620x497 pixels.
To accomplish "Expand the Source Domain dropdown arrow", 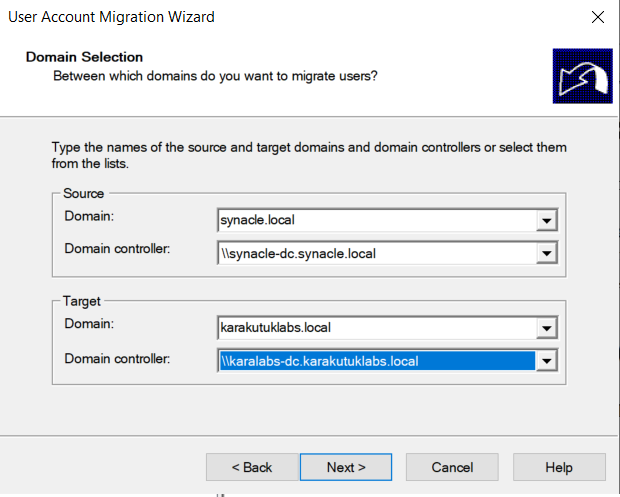I will point(547,221).
